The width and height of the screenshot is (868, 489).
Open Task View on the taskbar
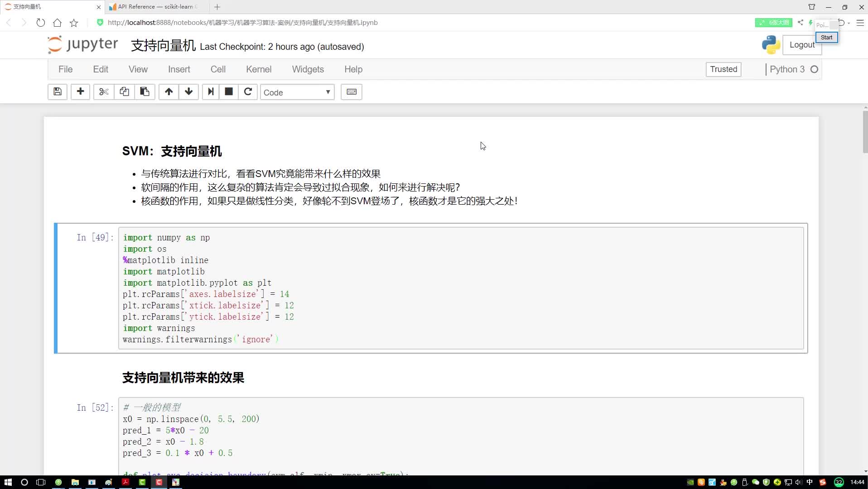[41, 482]
